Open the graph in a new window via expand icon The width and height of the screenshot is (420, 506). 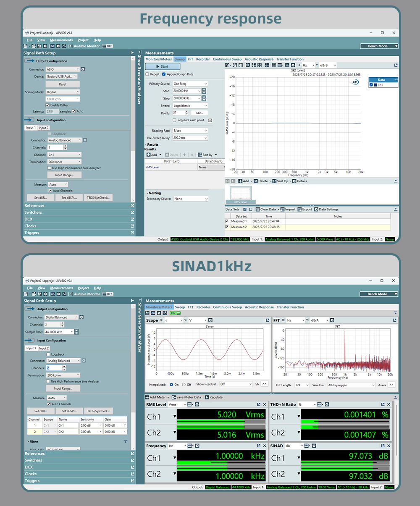coord(395,65)
